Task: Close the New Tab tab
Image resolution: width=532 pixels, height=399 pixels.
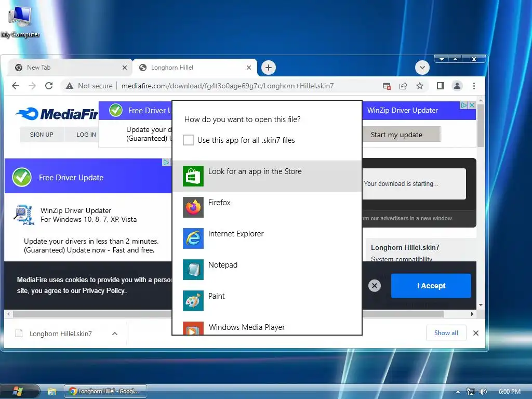Action: [125, 68]
